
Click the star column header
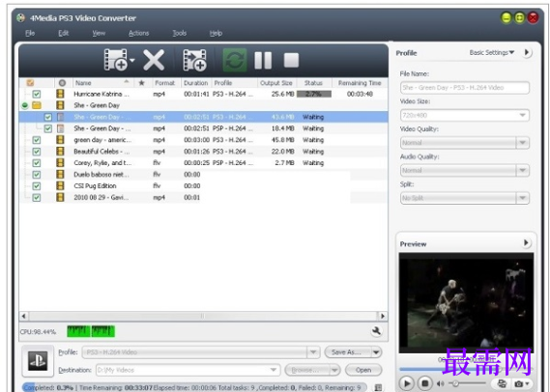142,83
